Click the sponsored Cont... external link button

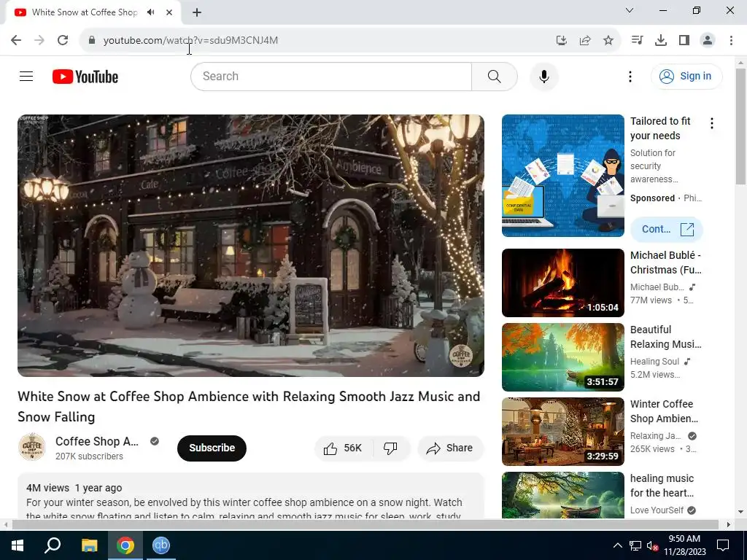point(667,229)
